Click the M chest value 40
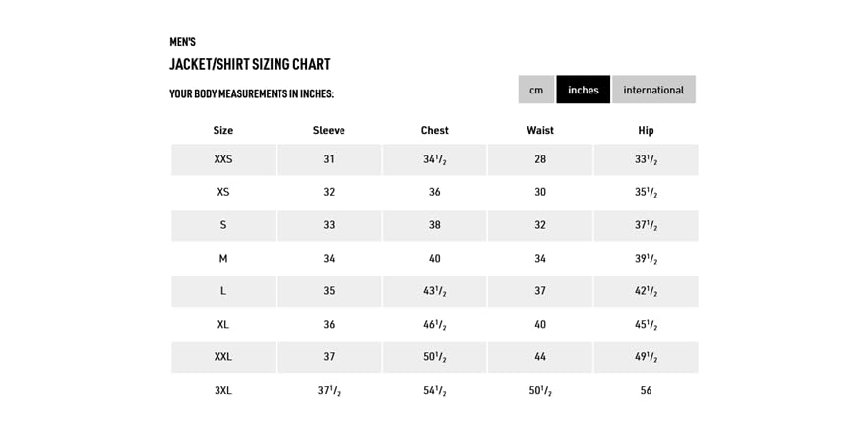868x434 pixels. (x=434, y=258)
